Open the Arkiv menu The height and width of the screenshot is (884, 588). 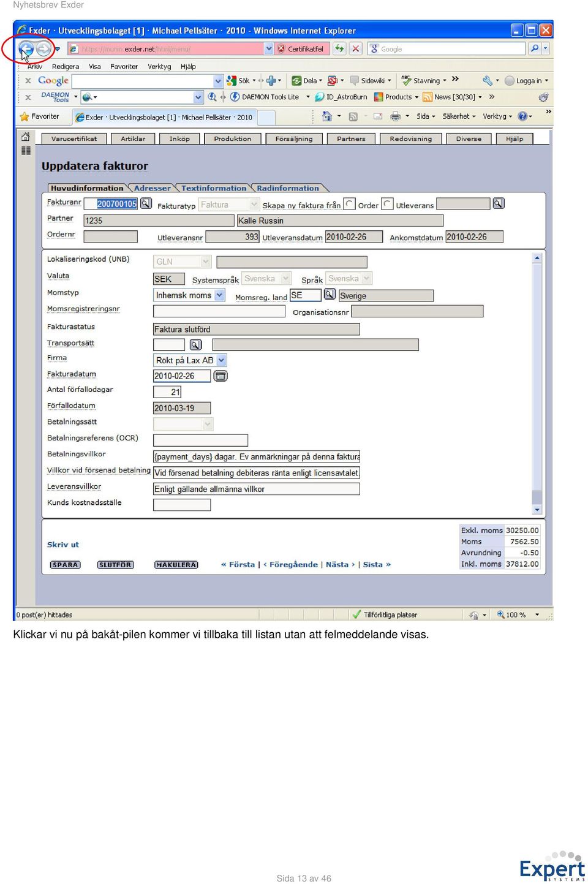coord(35,66)
